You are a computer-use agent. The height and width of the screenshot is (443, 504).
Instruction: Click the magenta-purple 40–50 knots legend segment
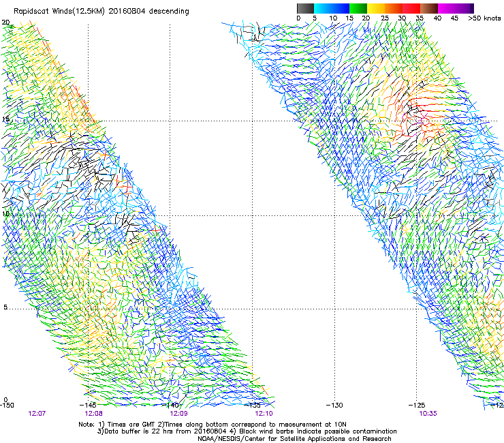tap(456, 8)
